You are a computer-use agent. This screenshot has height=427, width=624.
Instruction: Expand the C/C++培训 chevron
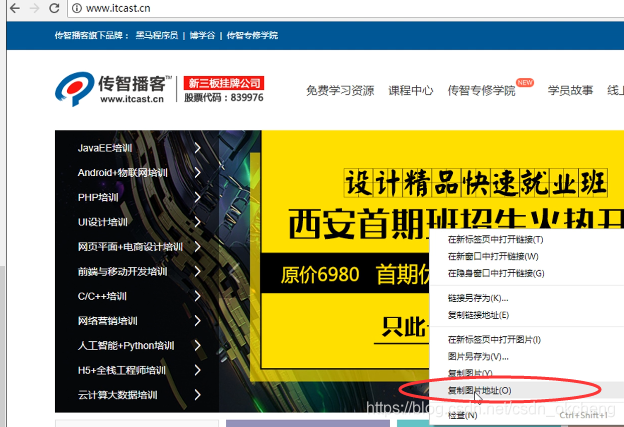pyautogui.click(x=197, y=296)
